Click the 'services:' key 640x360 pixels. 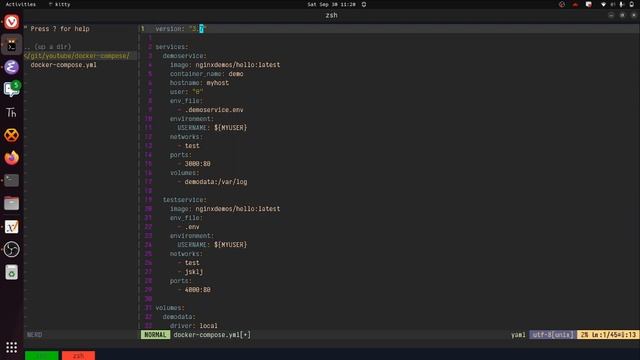[x=172, y=47]
